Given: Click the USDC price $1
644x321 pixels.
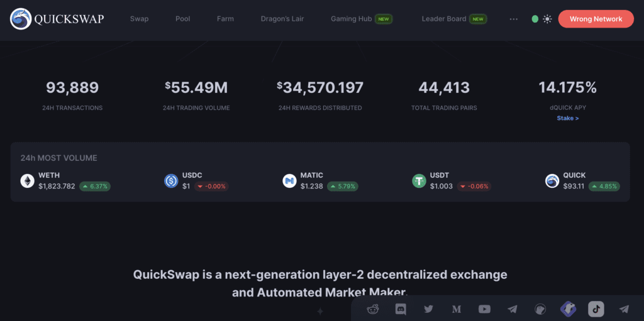Looking at the screenshot, I should point(186,187).
